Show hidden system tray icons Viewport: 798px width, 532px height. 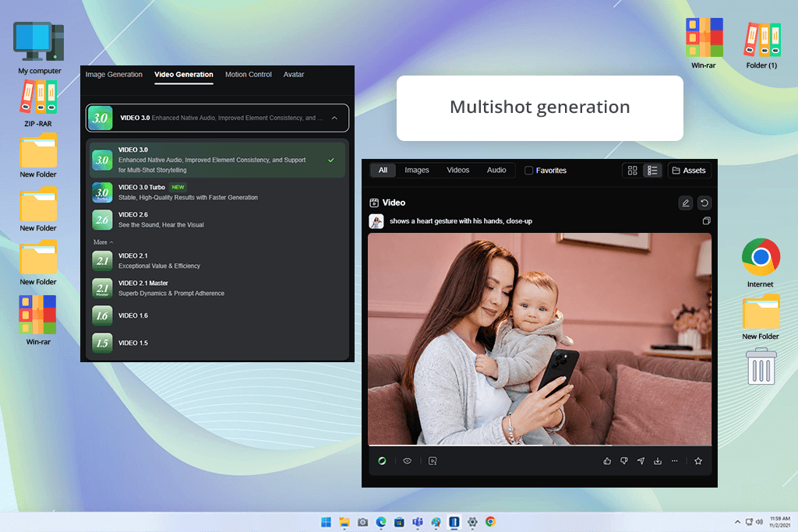click(x=737, y=522)
